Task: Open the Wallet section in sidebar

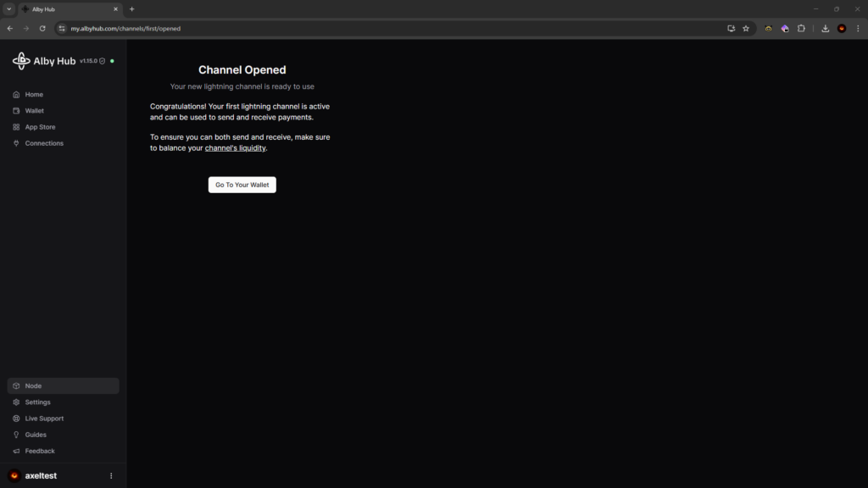Action: 34,110
